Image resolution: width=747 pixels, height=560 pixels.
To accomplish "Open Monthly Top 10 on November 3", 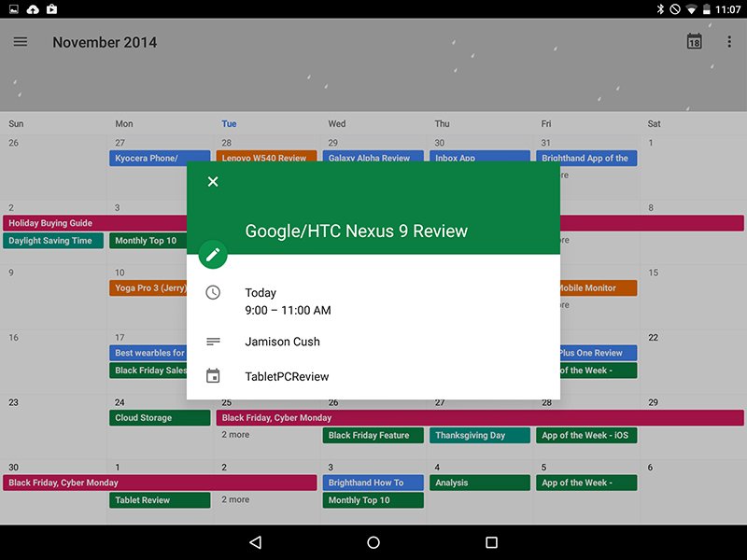I will point(148,241).
